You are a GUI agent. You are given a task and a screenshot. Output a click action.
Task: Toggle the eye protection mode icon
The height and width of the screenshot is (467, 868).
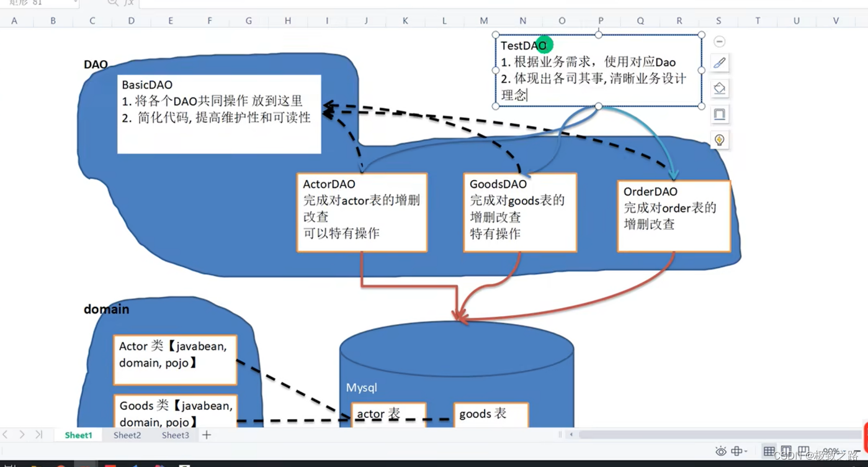(720, 451)
